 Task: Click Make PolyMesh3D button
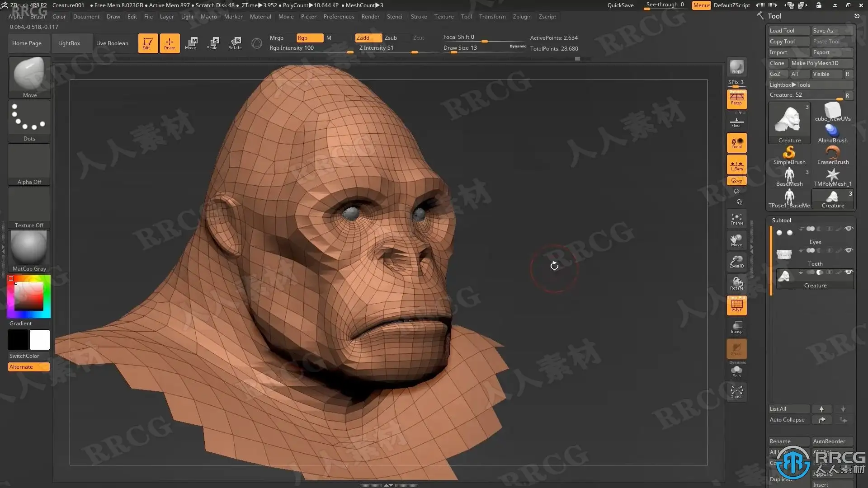821,63
